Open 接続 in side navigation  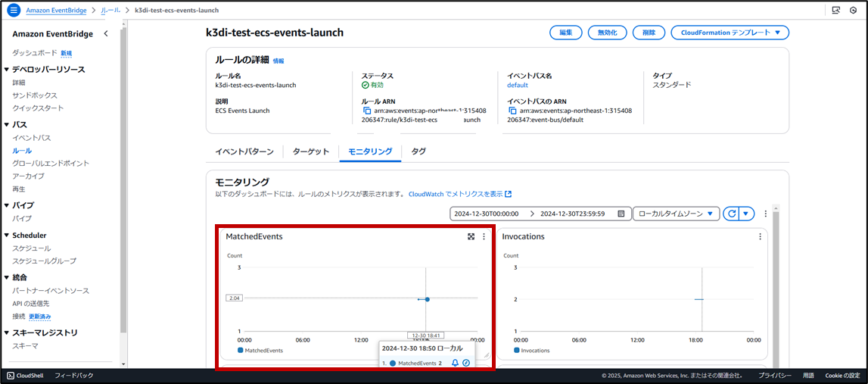pyautogui.click(x=19, y=317)
